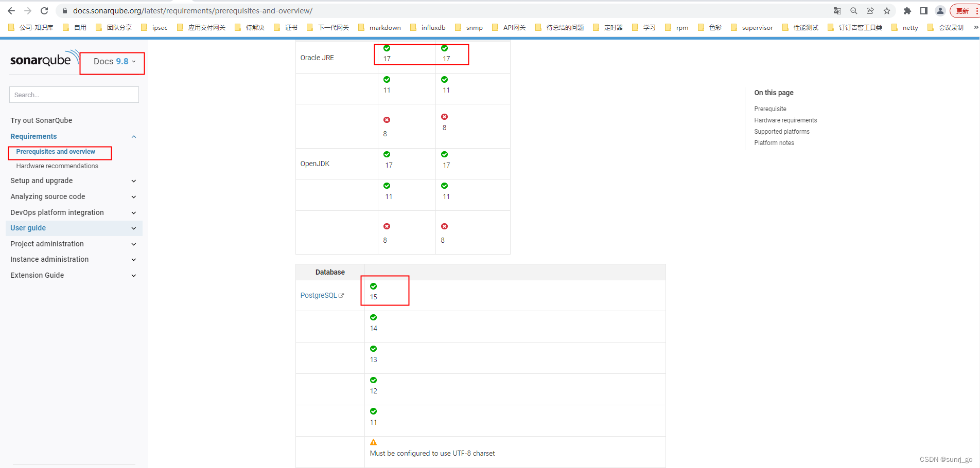The image size is (980, 468).
Task: Click into the docs Search field
Action: pyautogui.click(x=74, y=95)
